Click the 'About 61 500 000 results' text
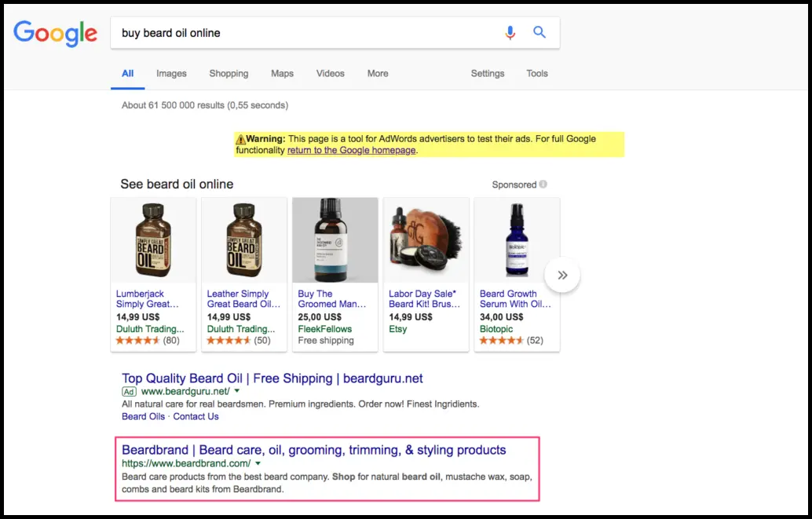The height and width of the screenshot is (519, 812). 205,105
